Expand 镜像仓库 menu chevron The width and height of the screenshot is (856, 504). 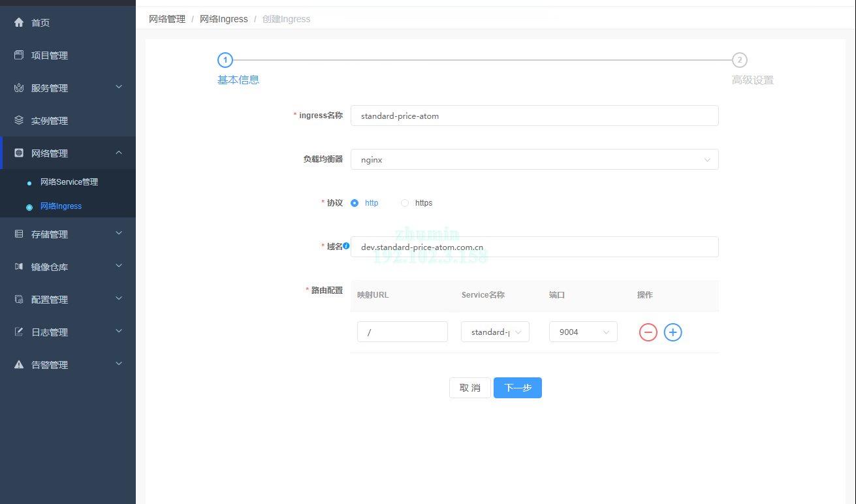(119, 266)
